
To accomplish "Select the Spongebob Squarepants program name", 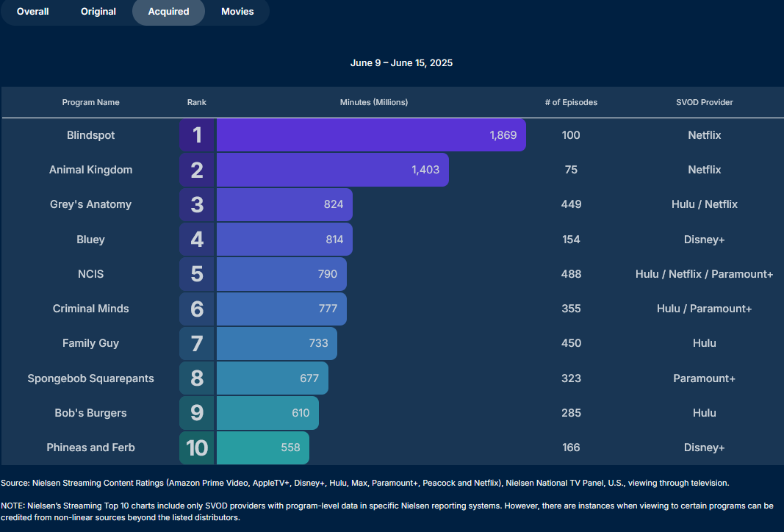I will click(x=91, y=378).
